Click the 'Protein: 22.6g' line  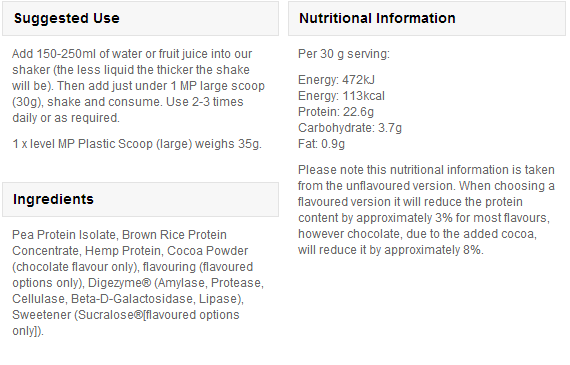pyautogui.click(x=336, y=112)
